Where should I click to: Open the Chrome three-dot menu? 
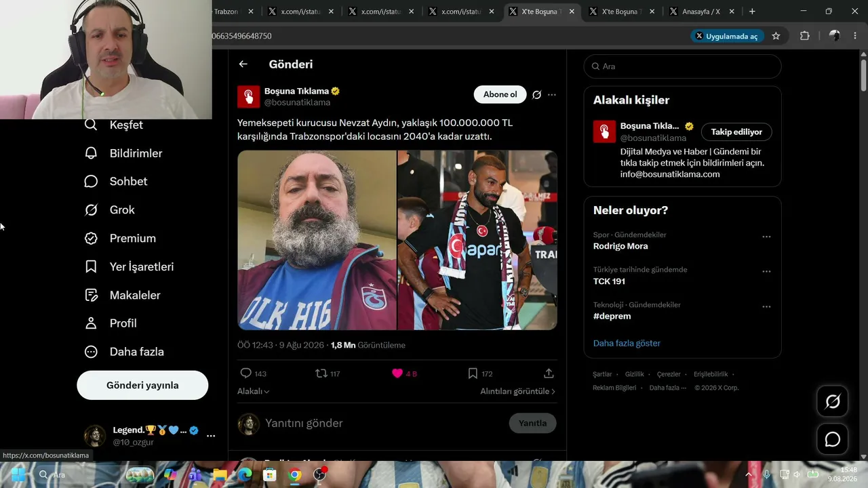[854, 36]
